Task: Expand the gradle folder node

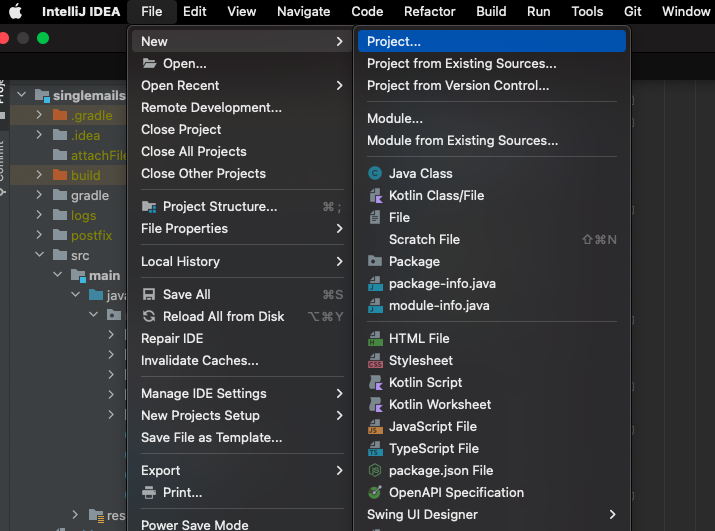Action: click(39, 195)
